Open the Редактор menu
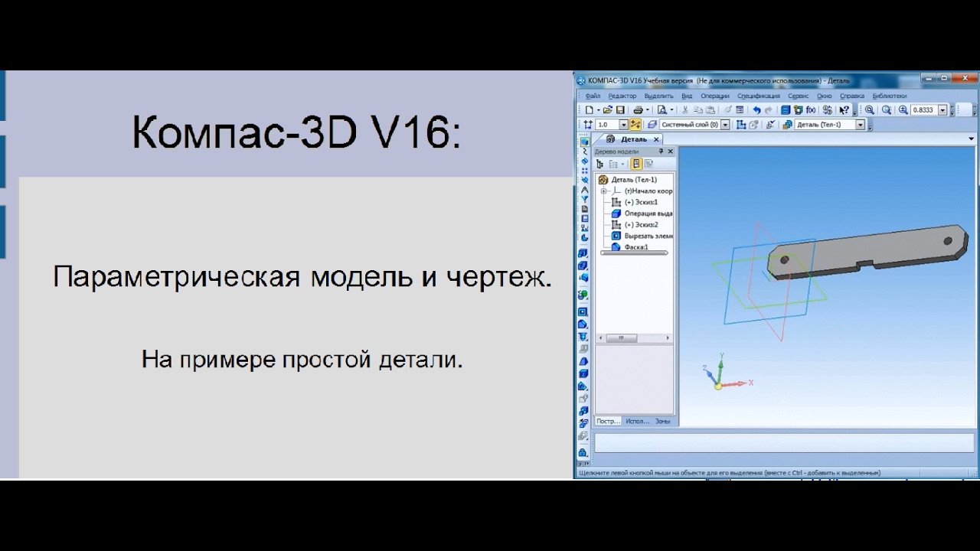 622,96
